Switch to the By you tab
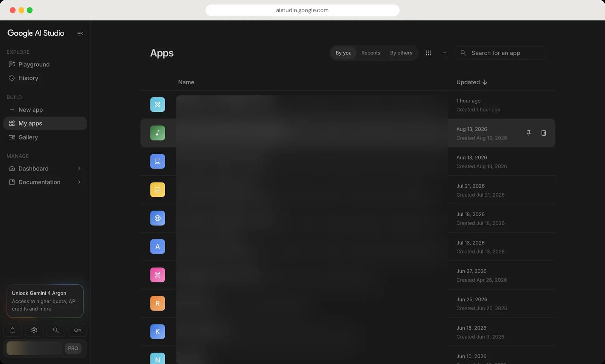The height and width of the screenshot is (364, 605). pos(343,53)
